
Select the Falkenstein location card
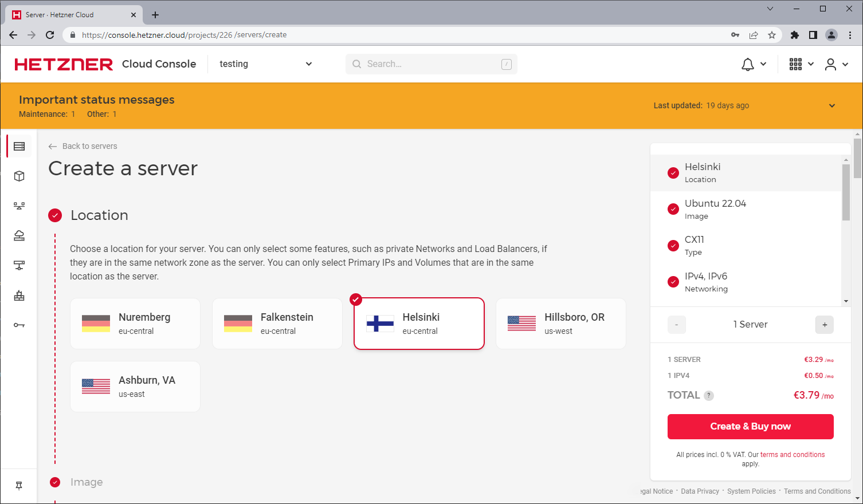[277, 324]
